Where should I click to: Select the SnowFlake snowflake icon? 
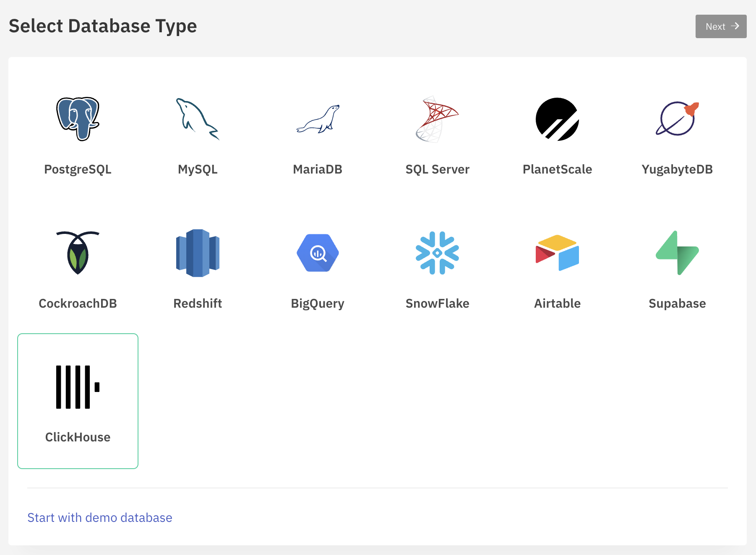437,253
